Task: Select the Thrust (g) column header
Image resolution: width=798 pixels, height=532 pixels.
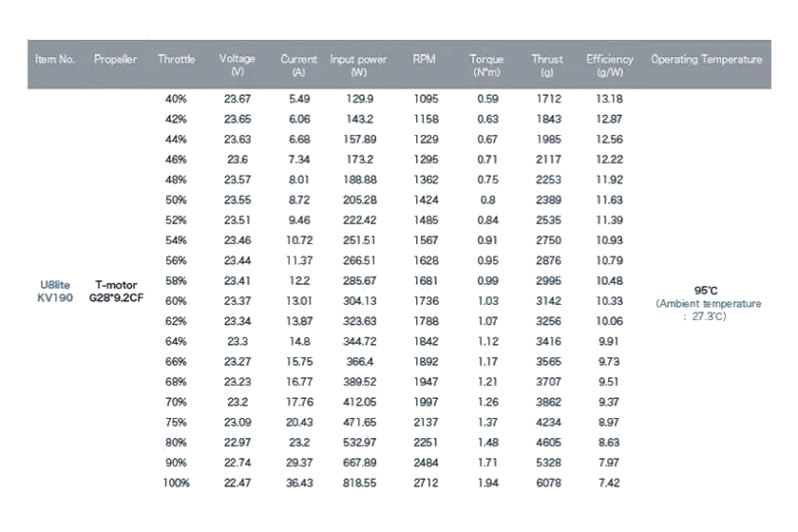Action: [x=547, y=65]
